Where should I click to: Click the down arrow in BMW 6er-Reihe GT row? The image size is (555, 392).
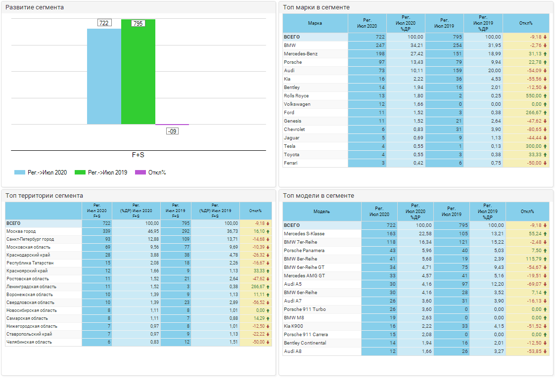pos(545,267)
